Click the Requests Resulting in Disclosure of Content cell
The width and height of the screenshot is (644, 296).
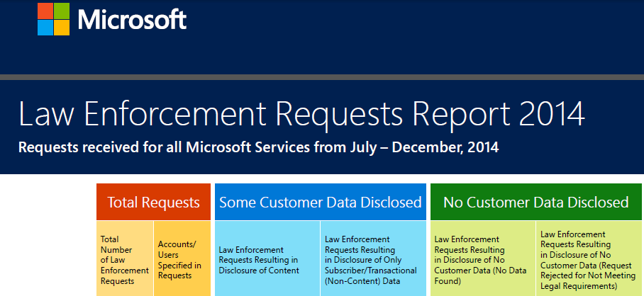267,258
